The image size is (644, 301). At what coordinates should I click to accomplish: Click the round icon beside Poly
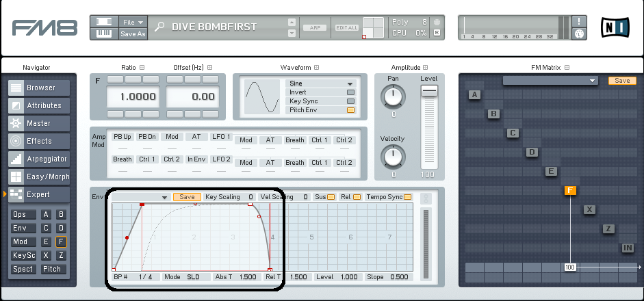437,22
